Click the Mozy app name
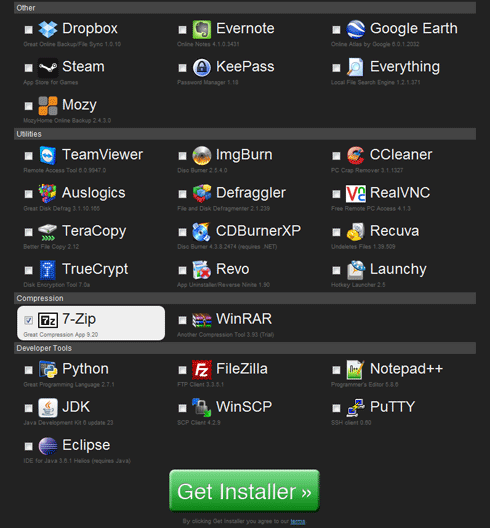Image resolution: width=490 pixels, height=528 pixels. [x=79, y=105]
